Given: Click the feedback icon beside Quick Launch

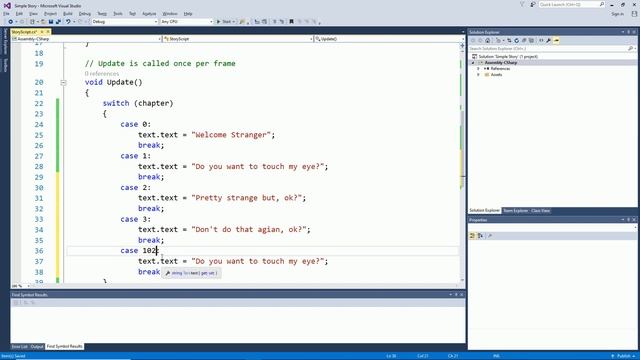Looking at the screenshot, I should pos(533,4).
